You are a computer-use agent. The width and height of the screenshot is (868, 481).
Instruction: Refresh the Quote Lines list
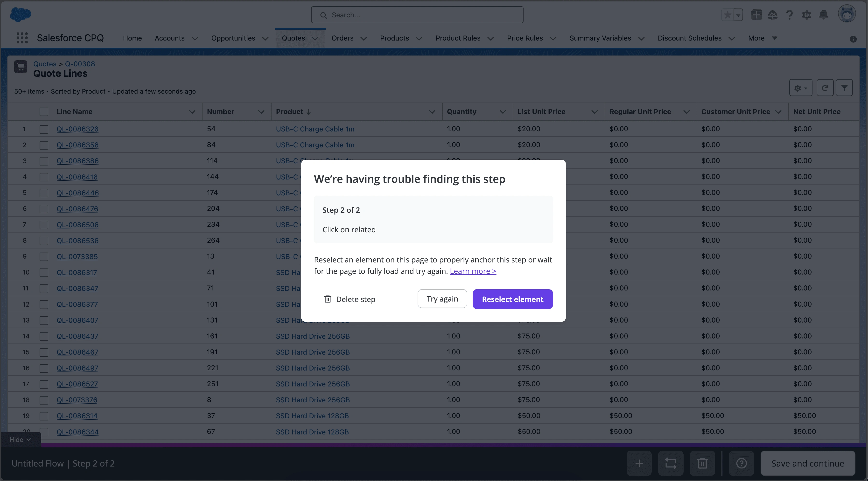click(x=825, y=88)
